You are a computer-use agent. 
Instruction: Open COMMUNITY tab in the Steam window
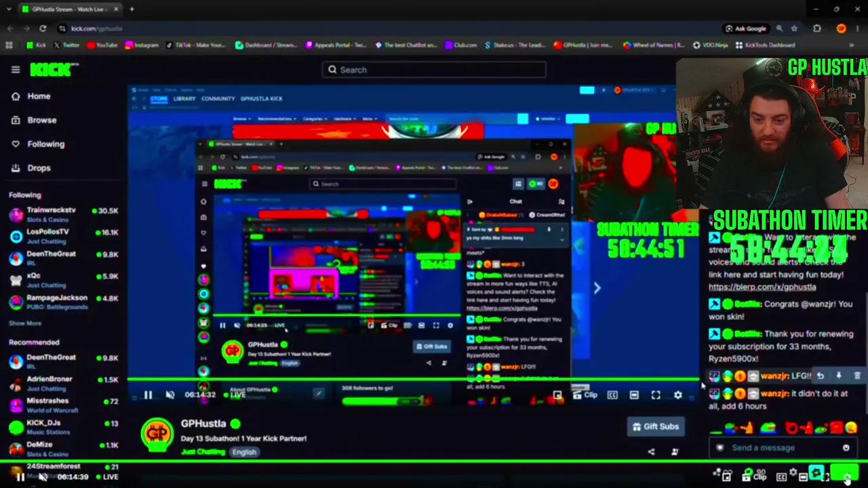click(218, 98)
